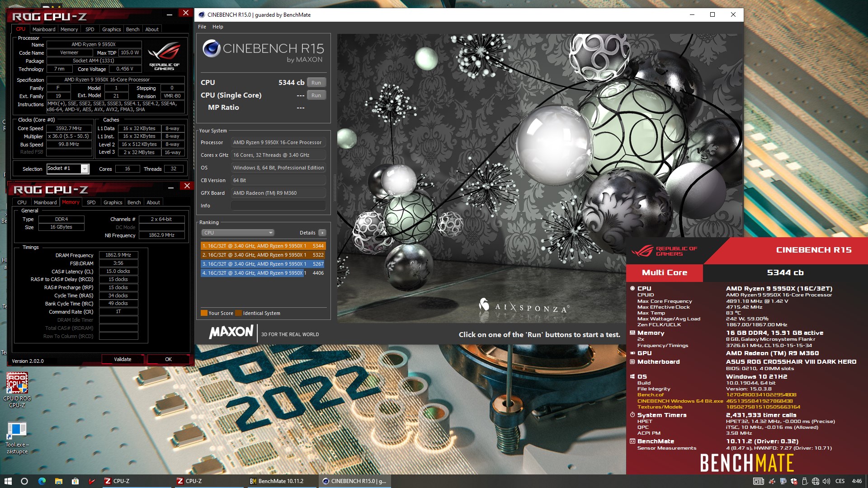Viewport: 868px width, 488px height.
Task: Select the Tool.exe shortcut on desktop
Action: pos(17,437)
